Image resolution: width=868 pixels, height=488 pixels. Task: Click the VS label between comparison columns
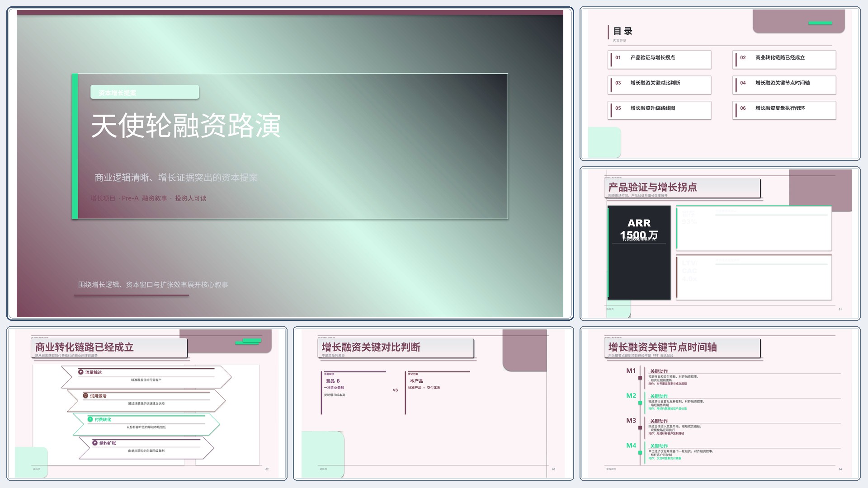[x=395, y=390]
